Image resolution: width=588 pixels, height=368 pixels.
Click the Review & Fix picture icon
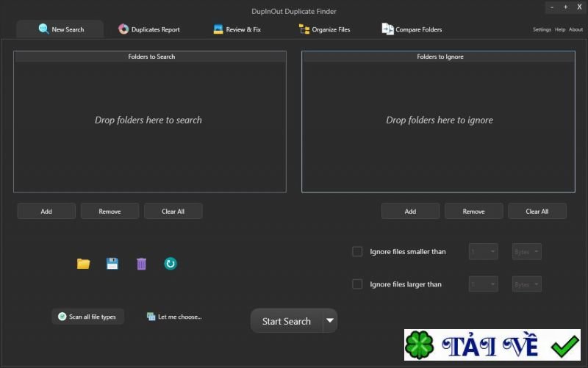click(x=218, y=29)
